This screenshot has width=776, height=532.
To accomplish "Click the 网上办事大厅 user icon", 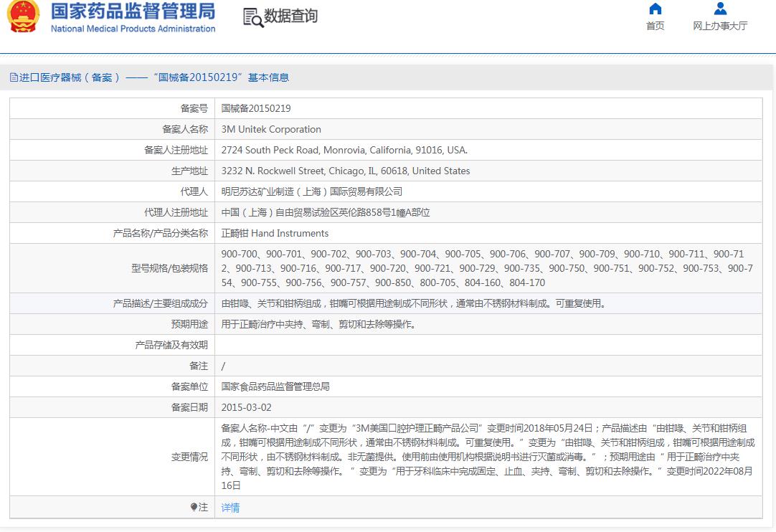I will click(720, 9).
